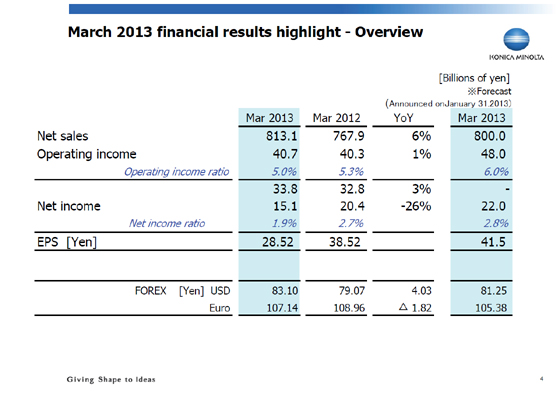Screen dimensions: 560x396
Task: Click the EPS value 28.52
Action: [x=278, y=242]
